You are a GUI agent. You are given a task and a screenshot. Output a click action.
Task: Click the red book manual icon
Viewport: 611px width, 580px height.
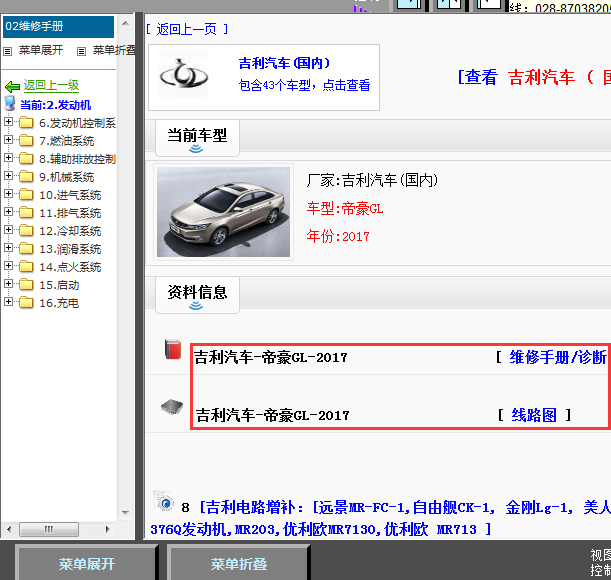173,349
